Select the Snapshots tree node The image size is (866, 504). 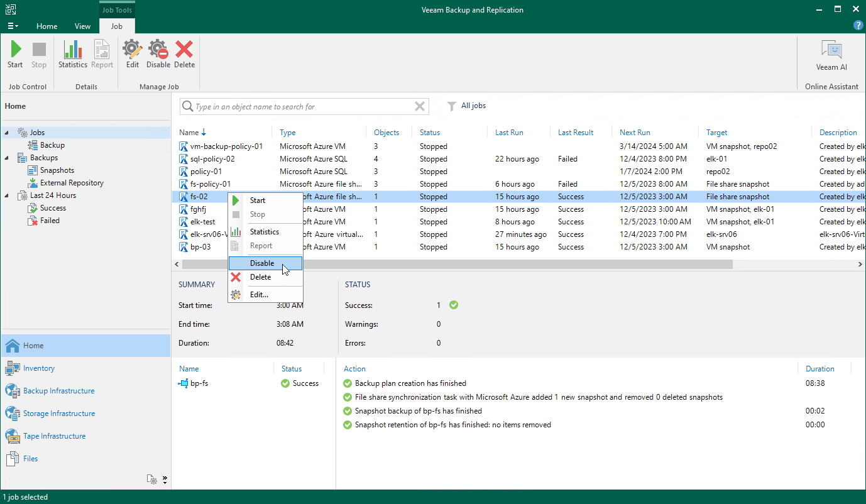[x=57, y=170]
